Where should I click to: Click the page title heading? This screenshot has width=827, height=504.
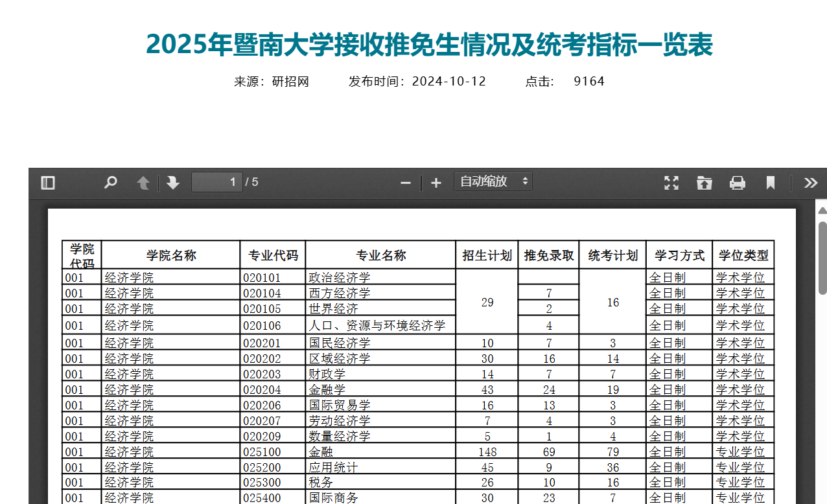tap(429, 44)
